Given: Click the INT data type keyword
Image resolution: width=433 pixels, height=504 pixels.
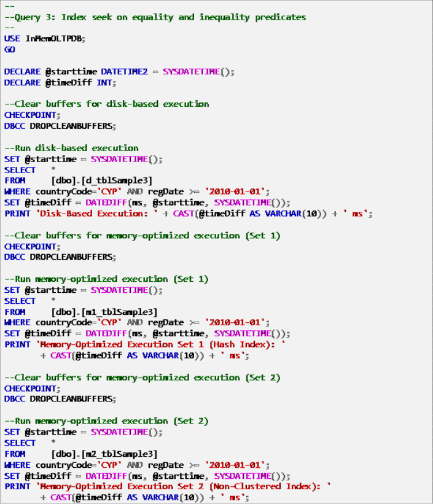Looking at the screenshot, I should coord(104,83).
